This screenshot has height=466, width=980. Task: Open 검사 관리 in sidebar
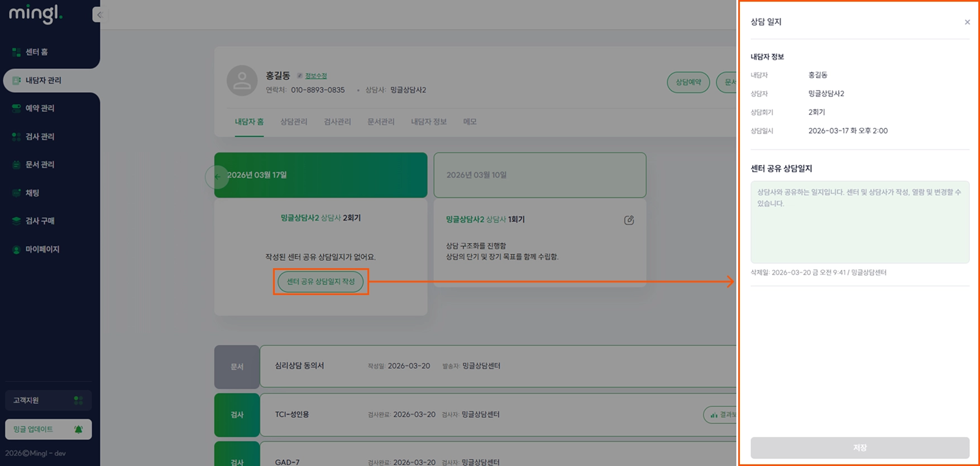point(40,136)
